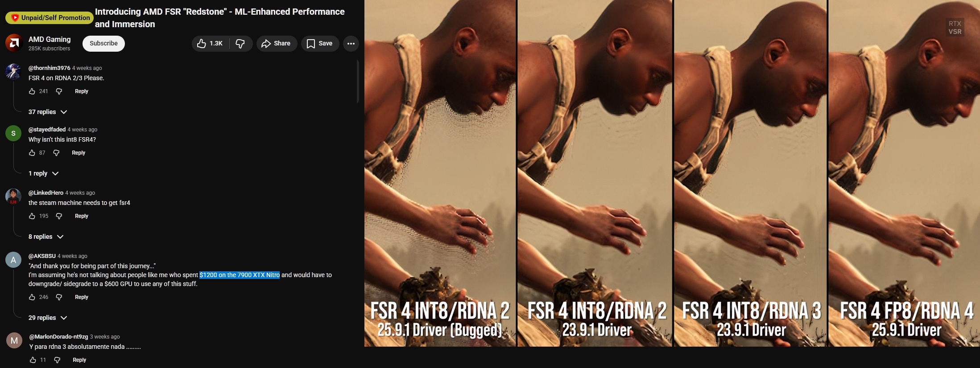This screenshot has height=368, width=980.
Task: Share the FSR Redstone video
Action: coord(277,43)
